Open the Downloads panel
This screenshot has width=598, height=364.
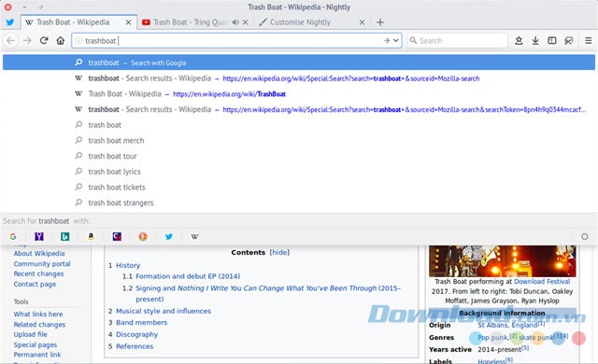click(535, 40)
